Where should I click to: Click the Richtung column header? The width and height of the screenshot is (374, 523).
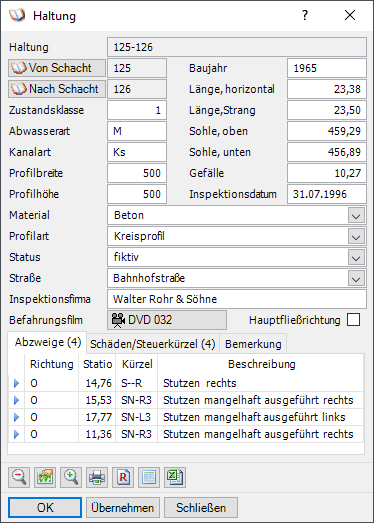pyautogui.click(x=52, y=364)
